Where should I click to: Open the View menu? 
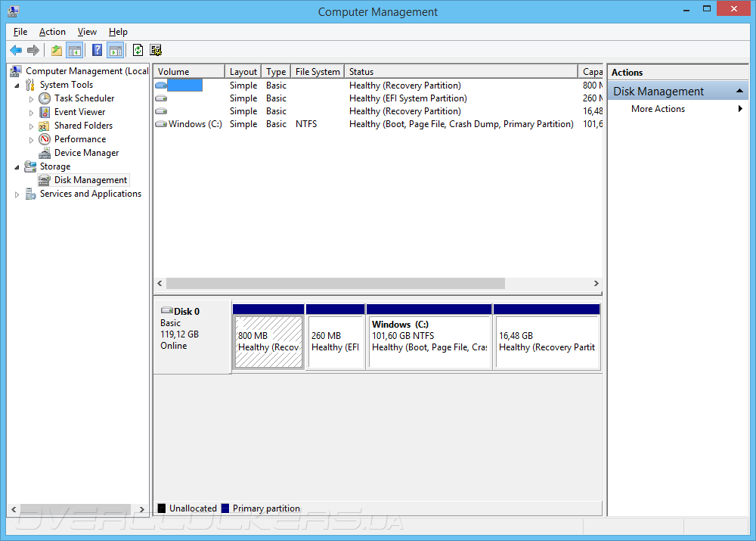(x=87, y=32)
